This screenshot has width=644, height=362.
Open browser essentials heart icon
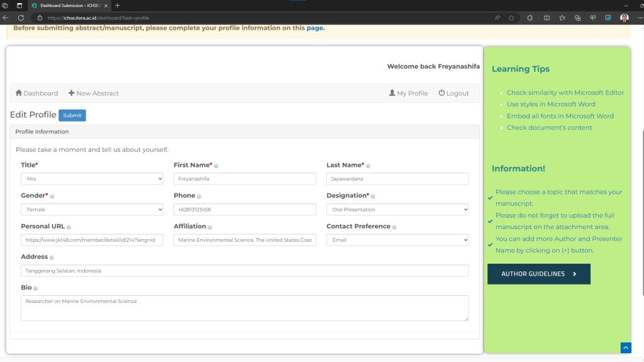coord(592,18)
